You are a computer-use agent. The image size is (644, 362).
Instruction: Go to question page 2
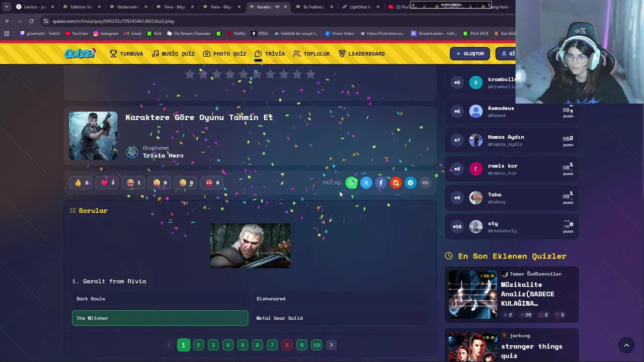coord(198,345)
